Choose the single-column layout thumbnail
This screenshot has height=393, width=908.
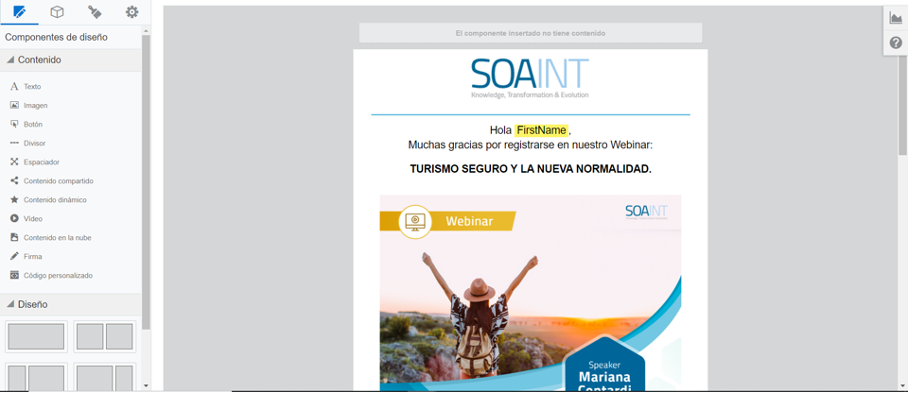(36, 336)
